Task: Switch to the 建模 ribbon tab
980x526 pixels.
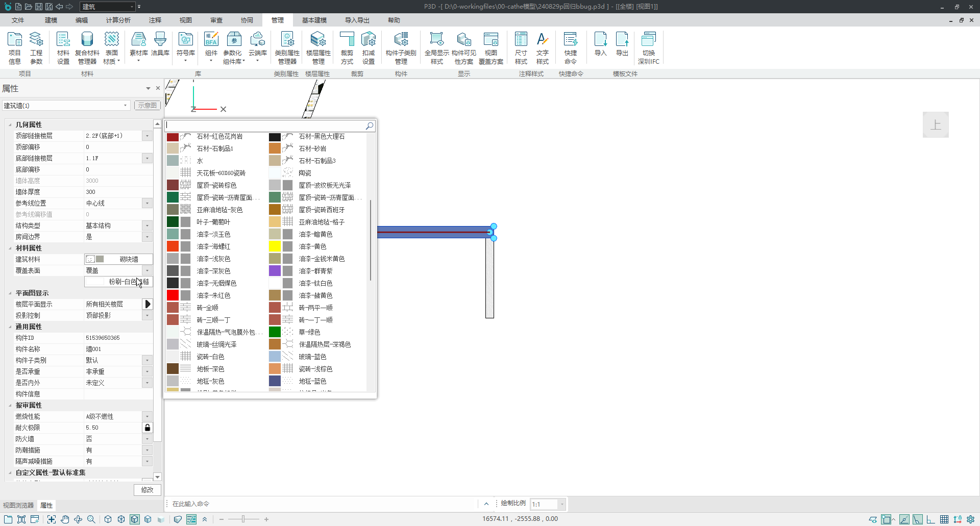Action: [x=51, y=20]
